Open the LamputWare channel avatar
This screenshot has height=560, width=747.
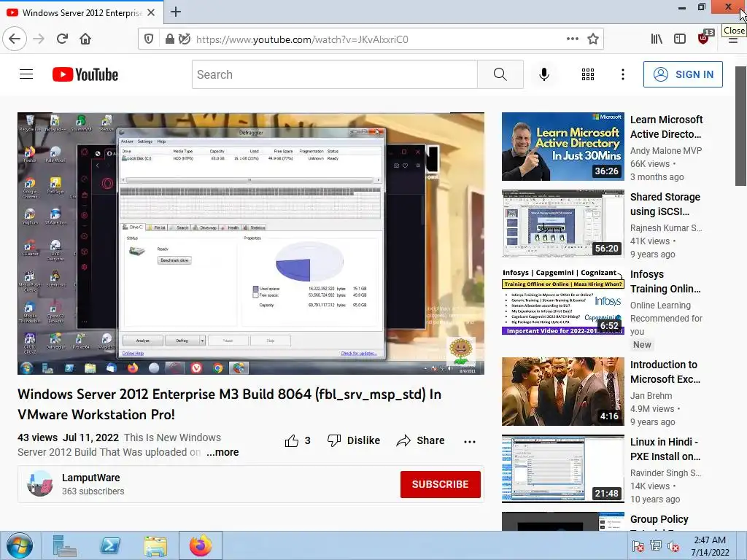(40, 484)
